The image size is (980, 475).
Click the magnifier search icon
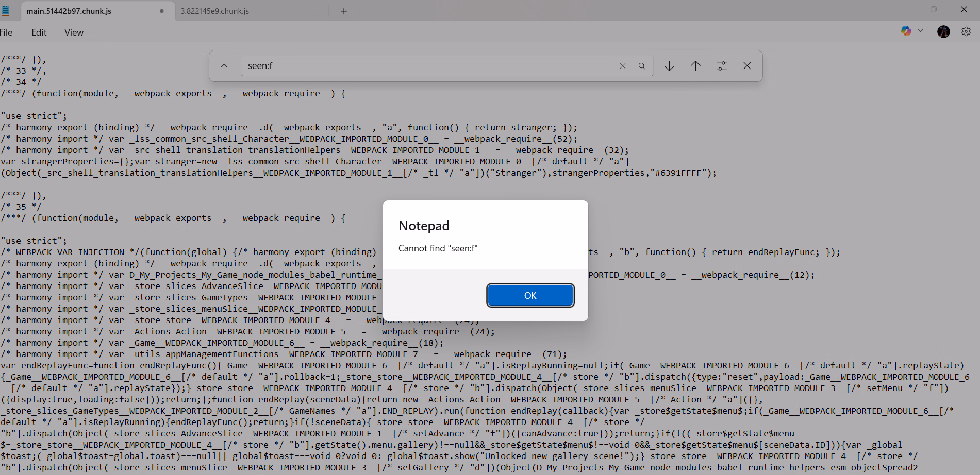click(642, 66)
